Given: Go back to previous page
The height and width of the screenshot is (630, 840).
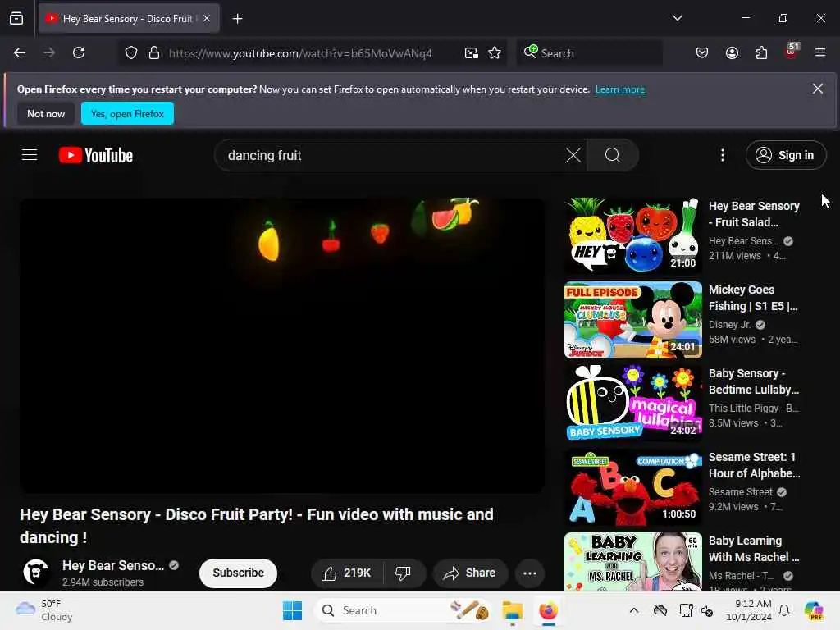Looking at the screenshot, I should [20, 53].
